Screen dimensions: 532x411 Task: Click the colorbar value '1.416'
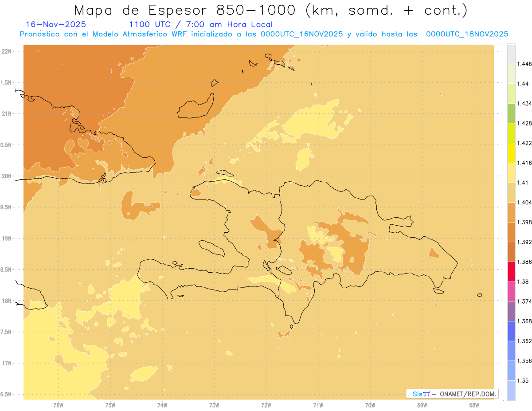click(524, 163)
